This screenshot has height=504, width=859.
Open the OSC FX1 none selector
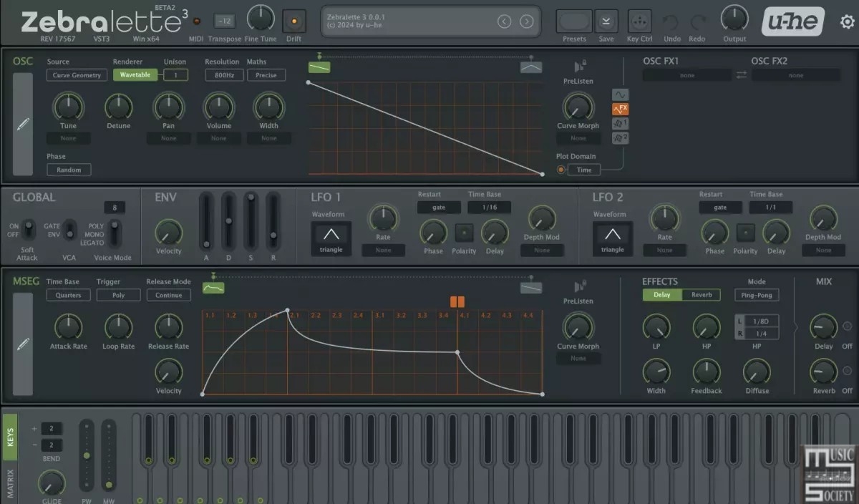coord(687,75)
